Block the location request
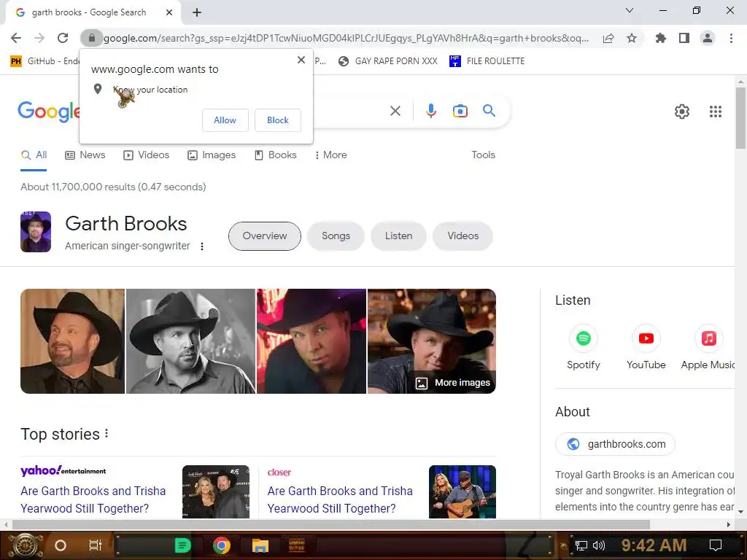 click(x=278, y=120)
